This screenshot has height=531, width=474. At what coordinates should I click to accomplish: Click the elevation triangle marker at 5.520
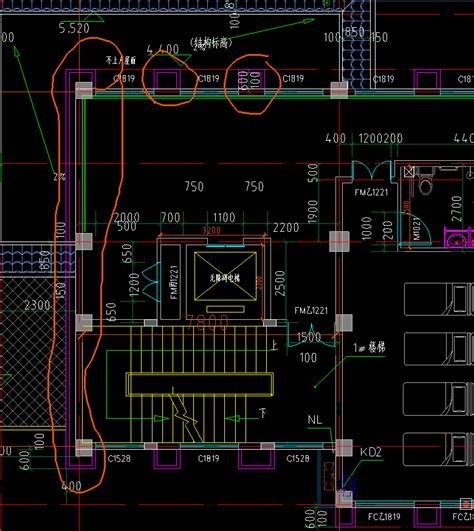click(x=92, y=17)
